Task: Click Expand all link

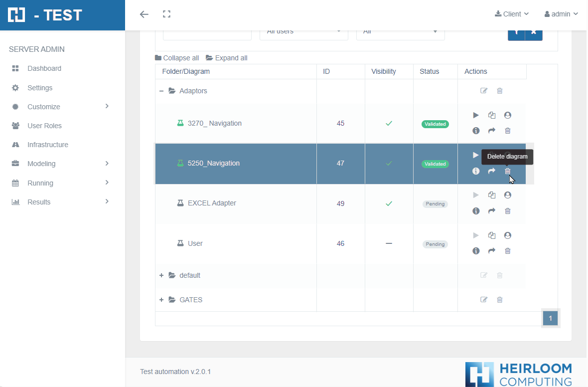Action: coord(227,58)
